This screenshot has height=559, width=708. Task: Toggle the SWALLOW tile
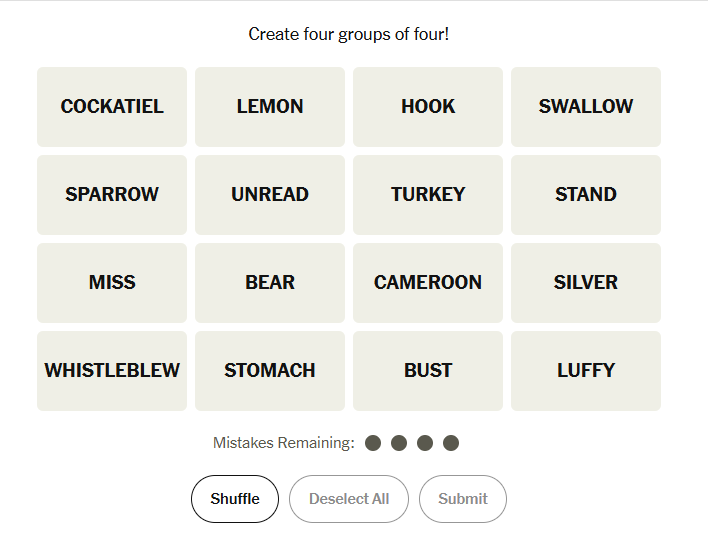[x=586, y=107]
